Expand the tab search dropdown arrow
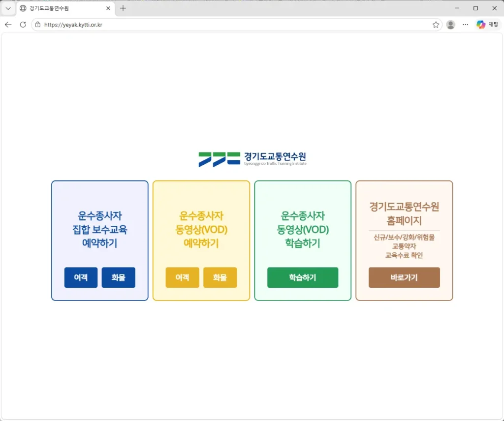Image resolution: width=504 pixels, height=421 pixels. point(8,8)
